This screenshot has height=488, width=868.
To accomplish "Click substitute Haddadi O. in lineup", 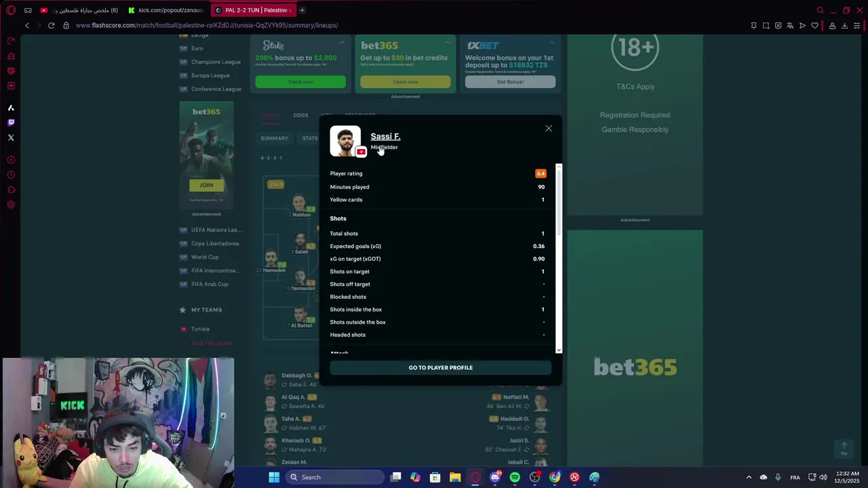I will [515, 419].
